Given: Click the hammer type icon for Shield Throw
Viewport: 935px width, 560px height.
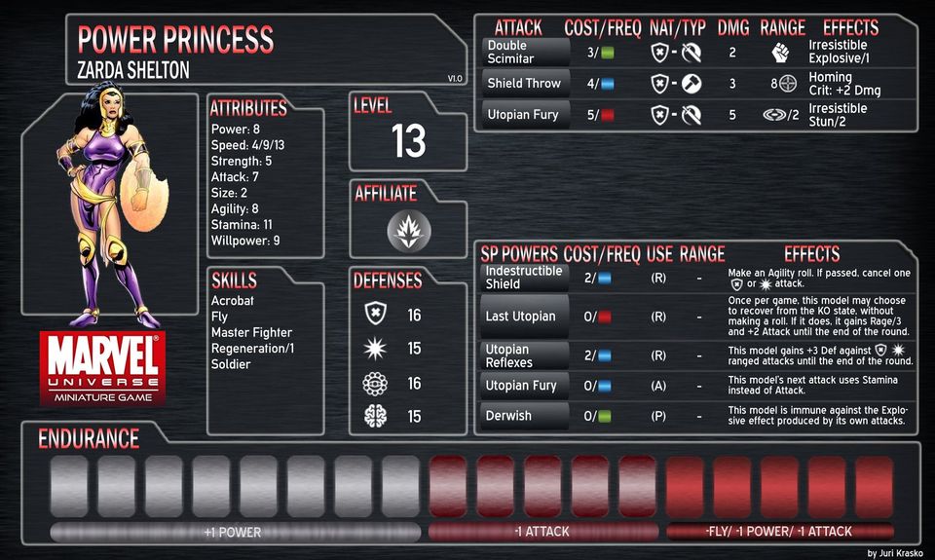Looking at the screenshot, I should click(692, 84).
